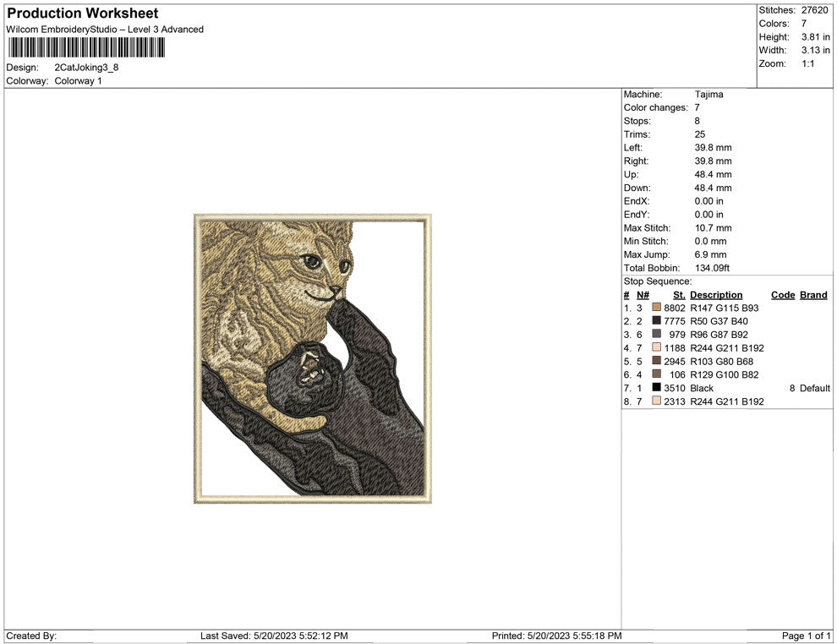Click the 'Stop Sequence:' label
The height and width of the screenshot is (644, 837).
coord(658,281)
